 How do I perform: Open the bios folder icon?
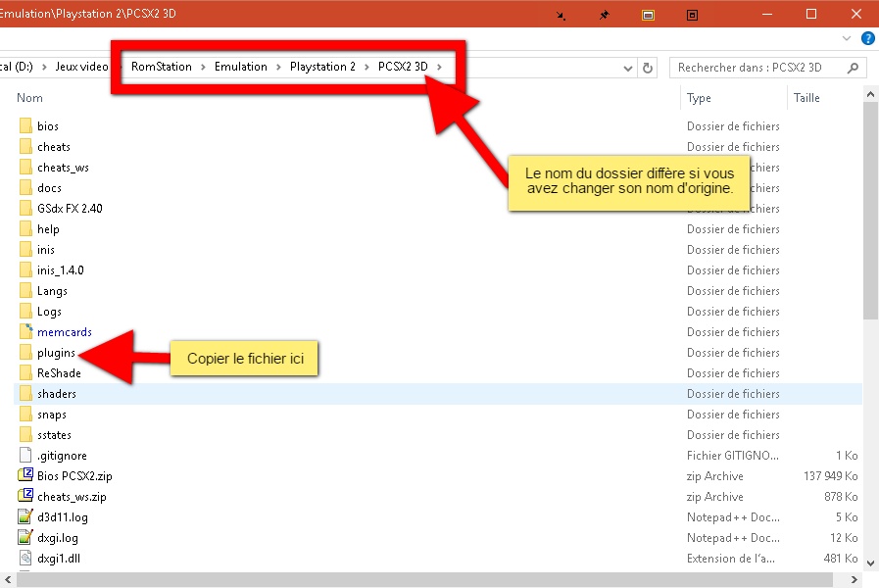25,125
